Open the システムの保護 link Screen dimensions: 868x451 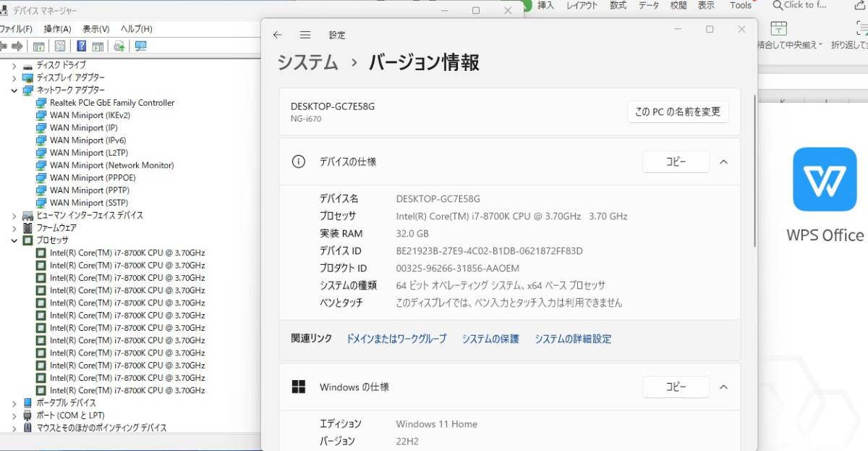(490, 339)
